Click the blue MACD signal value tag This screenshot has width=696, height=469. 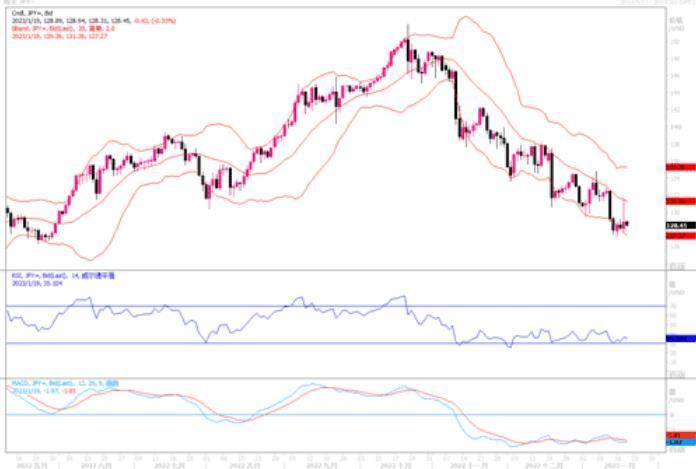pyautogui.click(x=678, y=441)
